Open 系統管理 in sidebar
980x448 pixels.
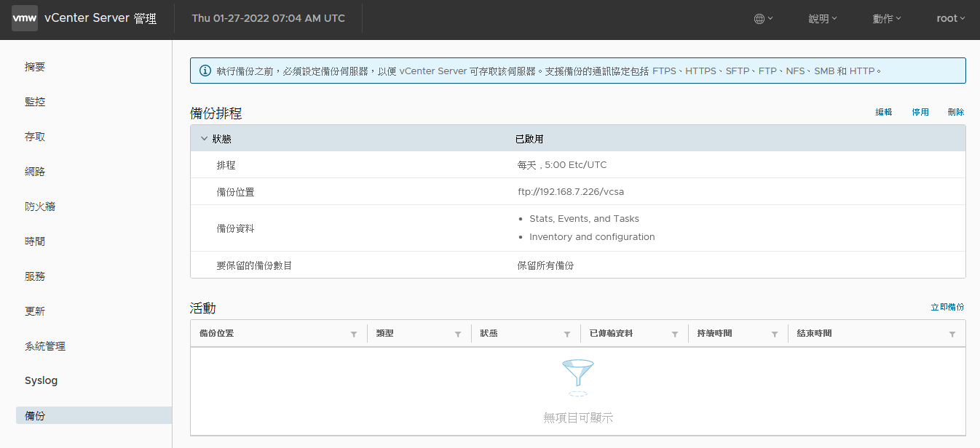pos(45,346)
